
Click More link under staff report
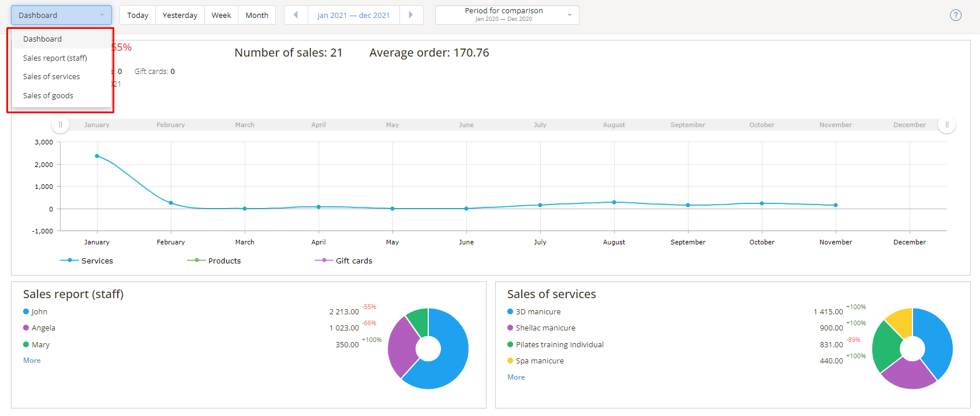(32, 361)
